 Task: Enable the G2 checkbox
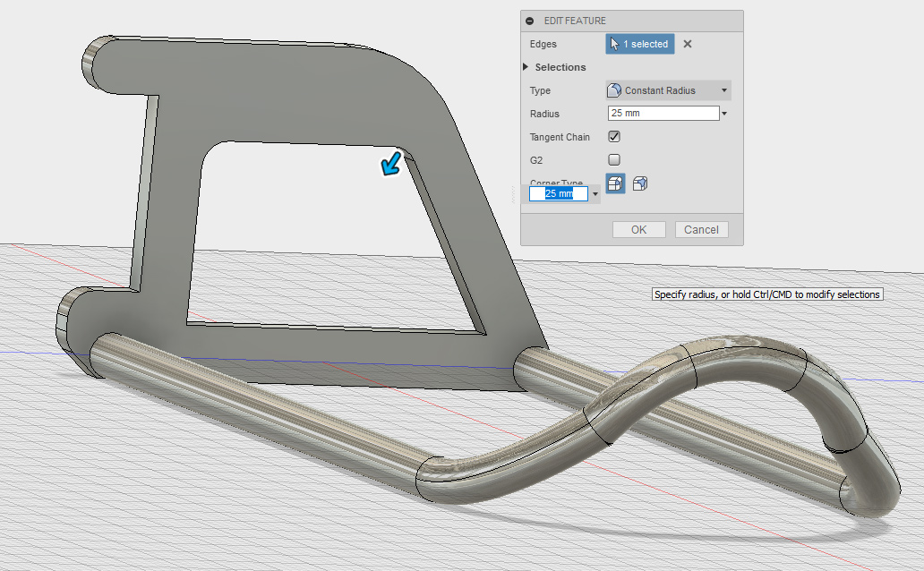pyautogui.click(x=614, y=159)
